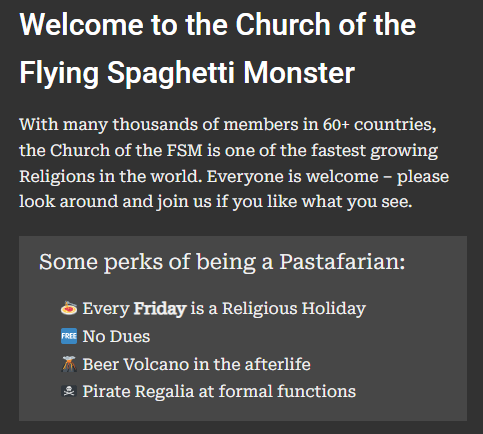483x434 pixels.
Task: Click the join us phrase
Action: coord(184,202)
